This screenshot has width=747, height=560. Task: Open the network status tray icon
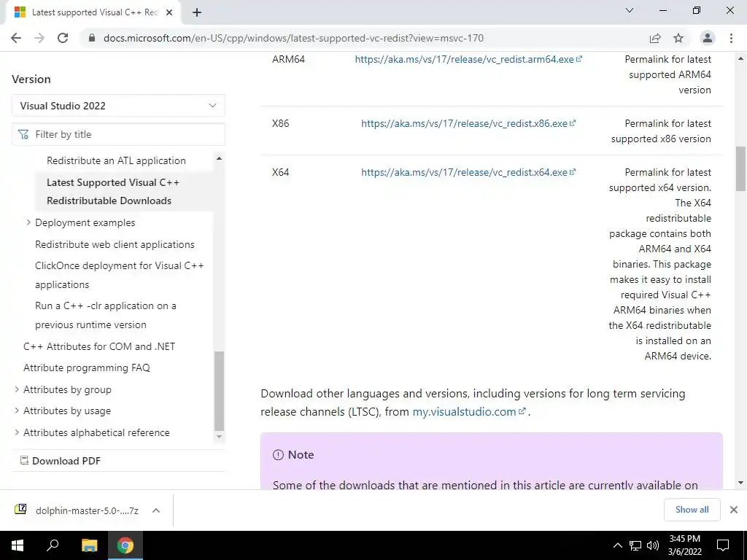(635, 545)
